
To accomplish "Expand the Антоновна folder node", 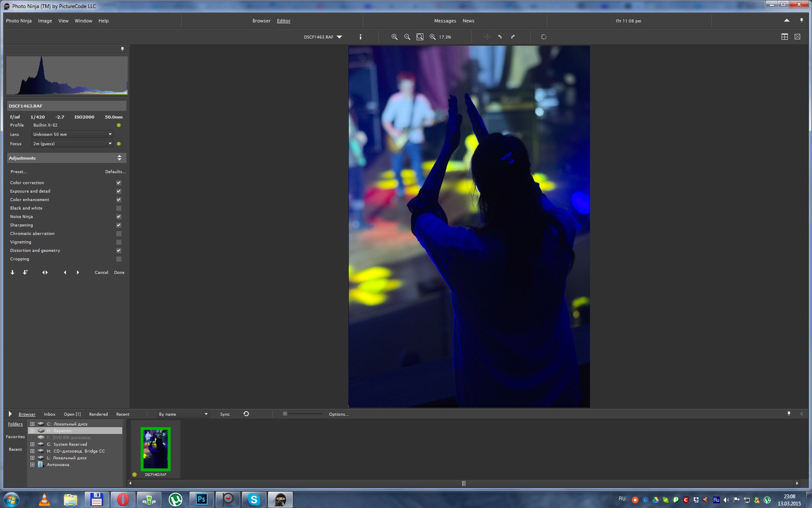I will 32,464.
